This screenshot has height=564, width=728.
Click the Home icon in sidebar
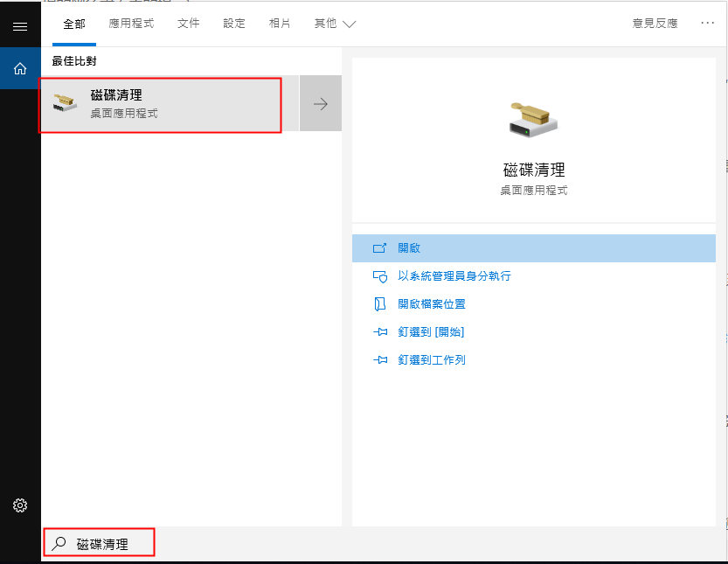point(20,69)
